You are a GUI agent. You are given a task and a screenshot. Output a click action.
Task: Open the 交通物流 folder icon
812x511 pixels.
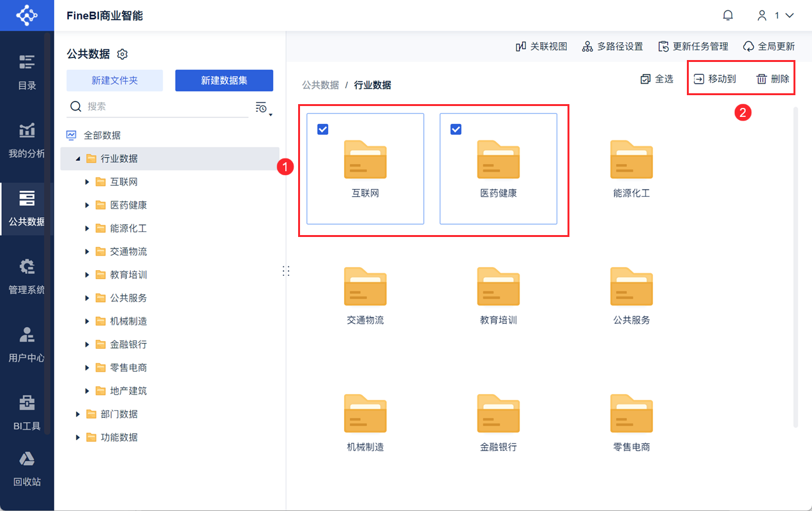pyautogui.click(x=365, y=286)
